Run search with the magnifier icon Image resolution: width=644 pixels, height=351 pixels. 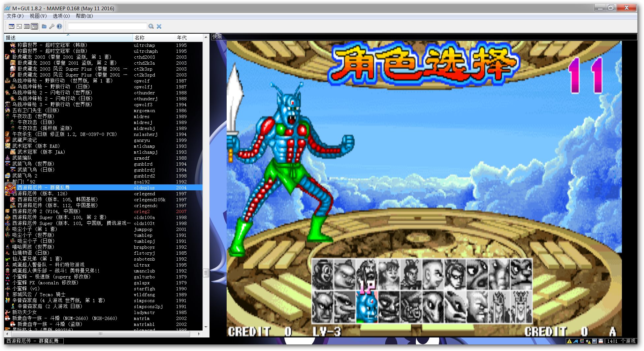pyautogui.click(x=151, y=26)
